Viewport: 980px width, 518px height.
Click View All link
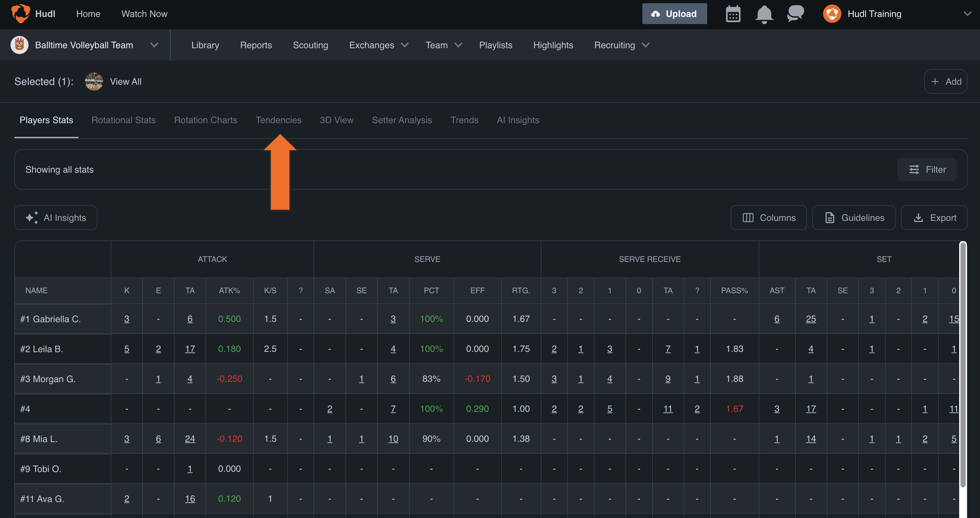pos(126,81)
